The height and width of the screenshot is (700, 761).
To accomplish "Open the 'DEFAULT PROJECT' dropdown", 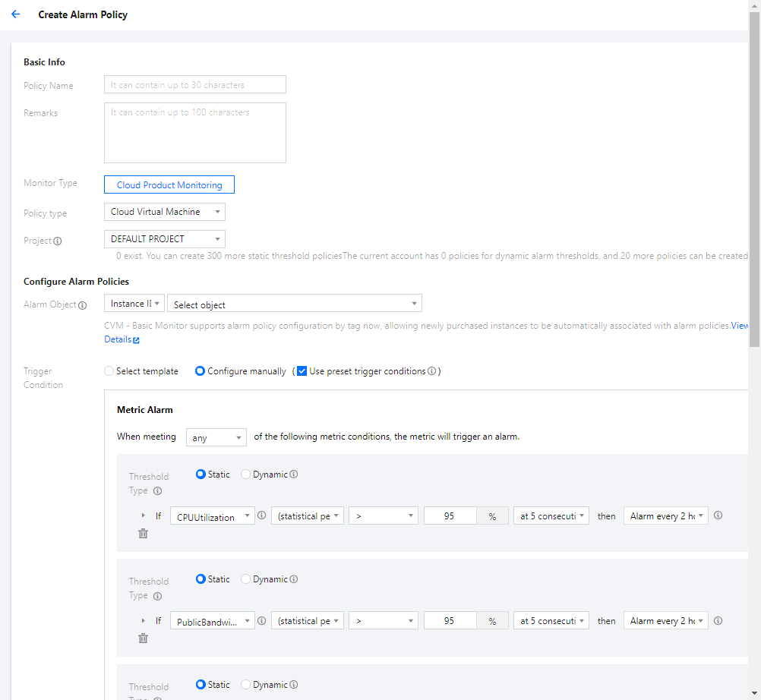I will [164, 239].
